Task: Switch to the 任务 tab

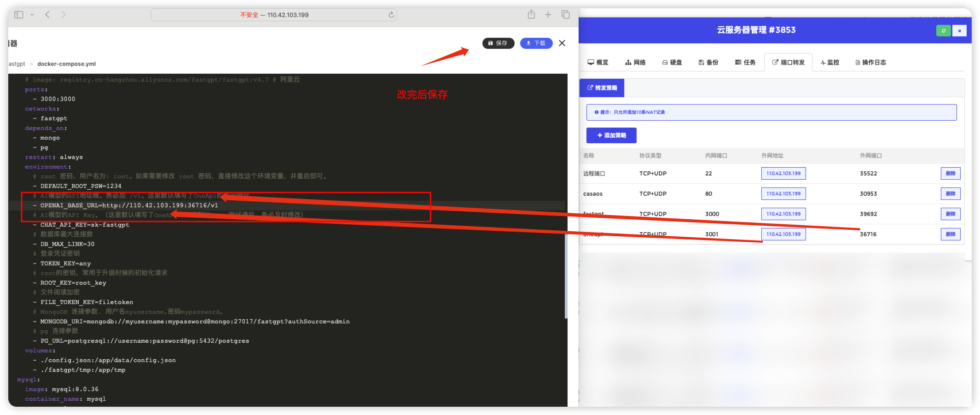Action: (x=745, y=62)
